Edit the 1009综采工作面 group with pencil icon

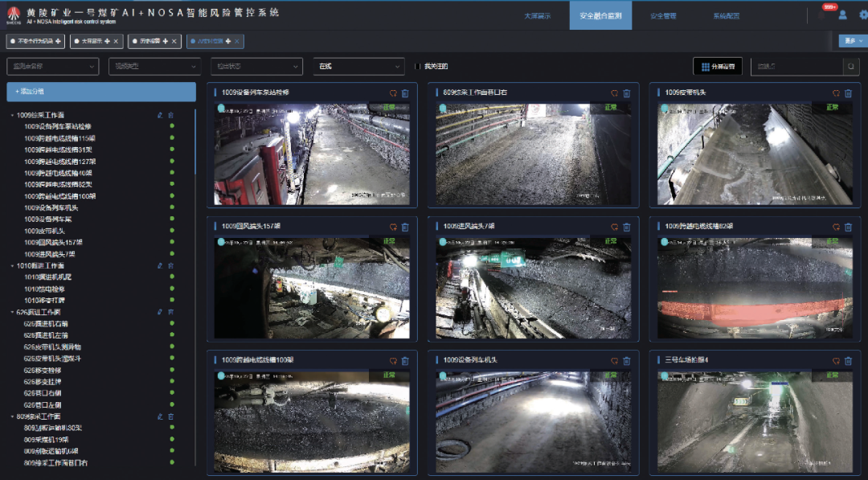160,115
